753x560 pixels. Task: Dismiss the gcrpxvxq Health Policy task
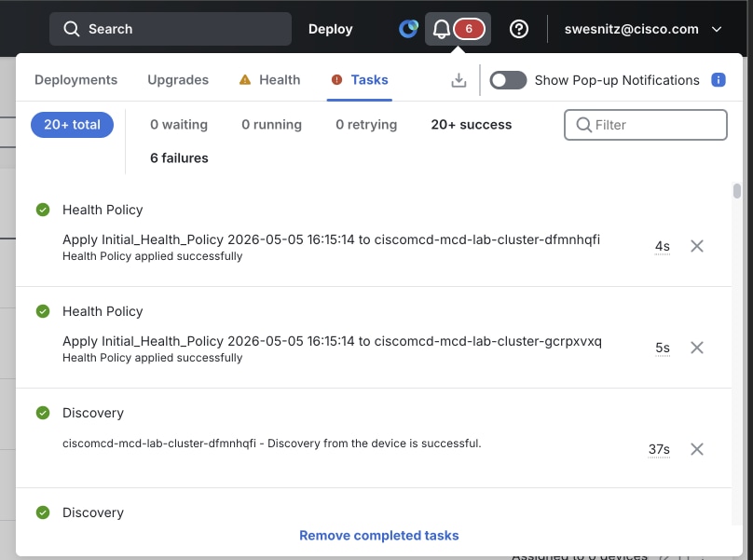click(x=697, y=348)
